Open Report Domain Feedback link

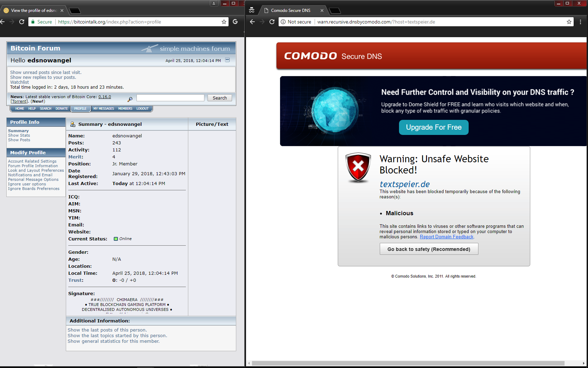pos(447,237)
